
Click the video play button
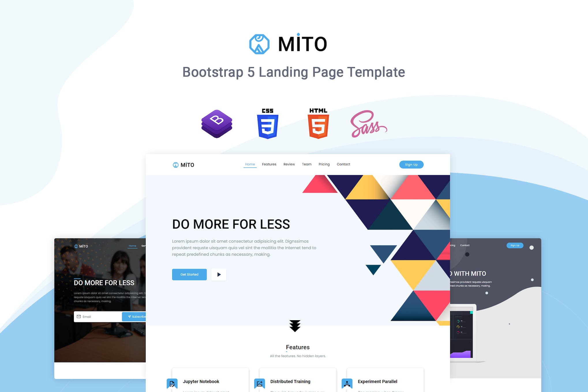click(219, 275)
